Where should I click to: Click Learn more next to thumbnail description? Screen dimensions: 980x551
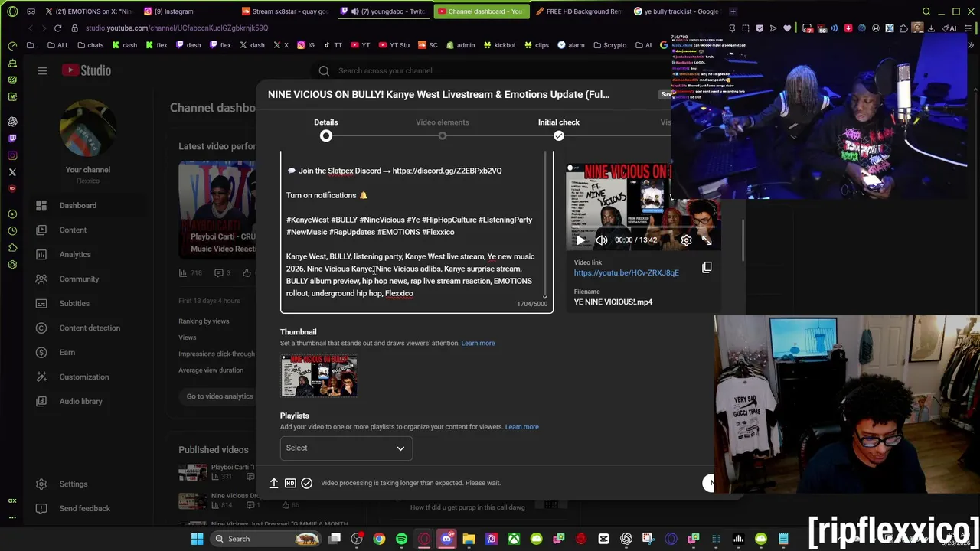click(x=478, y=343)
